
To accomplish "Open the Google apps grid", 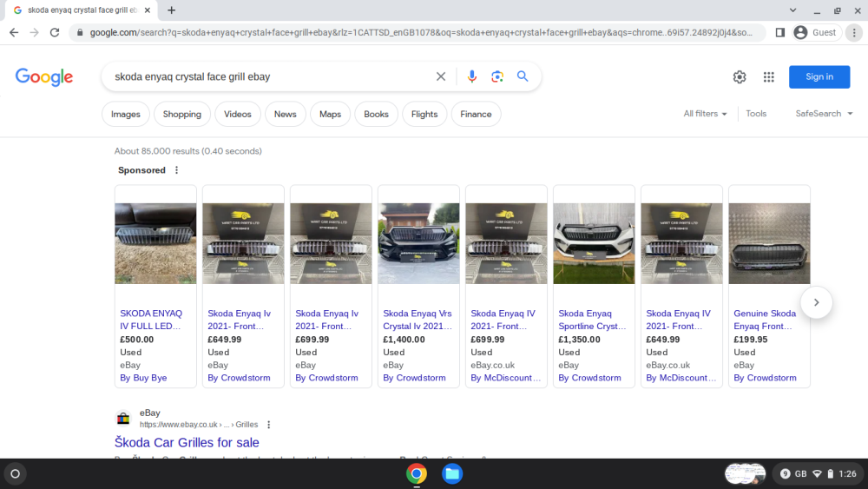I will coord(768,77).
